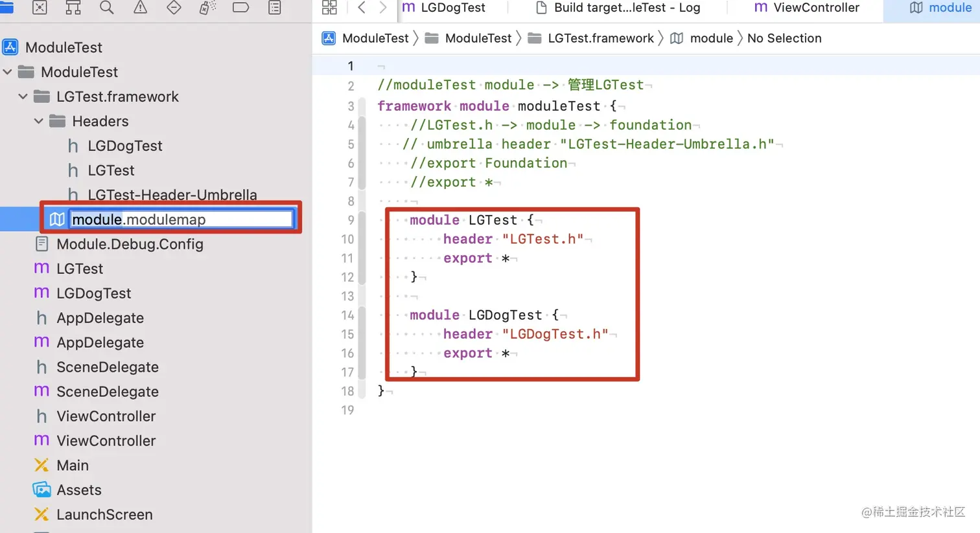Click the umbrella header comment line
The height and width of the screenshot is (533, 980).
[x=589, y=144]
